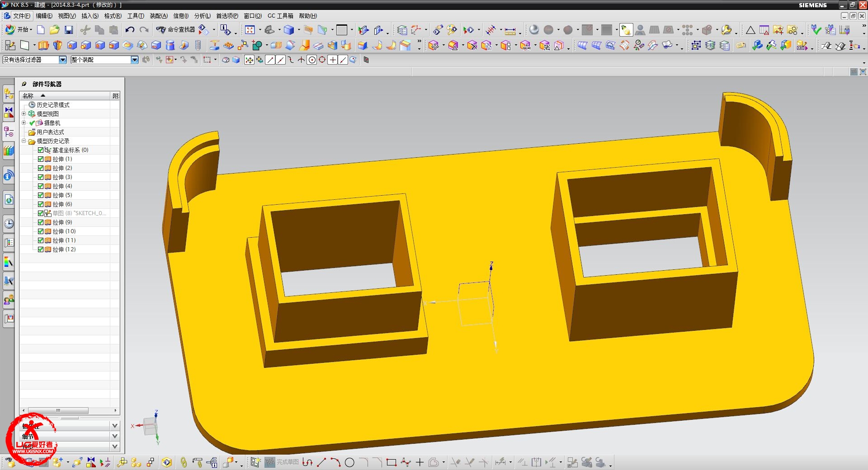Viewport: 868px width, 470px height.
Task: Open the 编辑(E) menu
Action: point(44,16)
